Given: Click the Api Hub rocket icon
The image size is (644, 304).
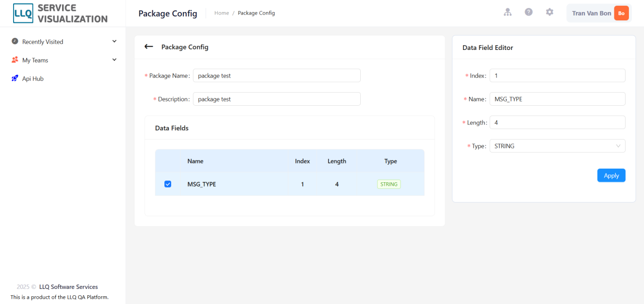Looking at the screenshot, I should click(15, 79).
